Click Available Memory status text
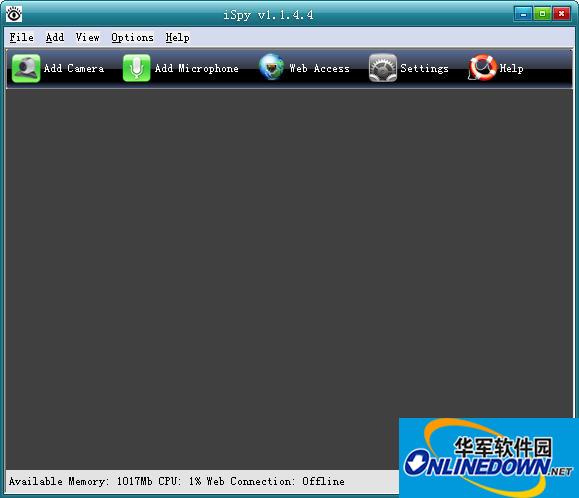 pyautogui.click(x=80, y=481)
